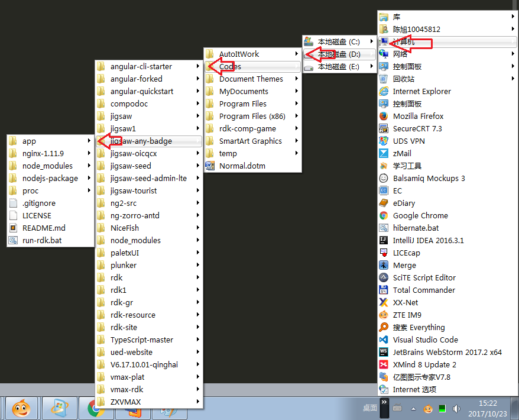Open the 回收站 menu entry
Screen dimensions: 519x420
pyautogui.click(x=447, y=79)
